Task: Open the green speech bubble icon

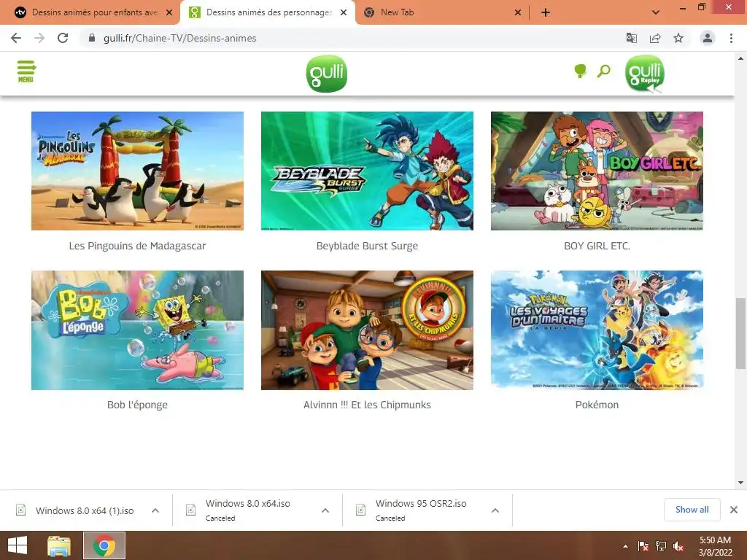Action: tap(580, 71)
